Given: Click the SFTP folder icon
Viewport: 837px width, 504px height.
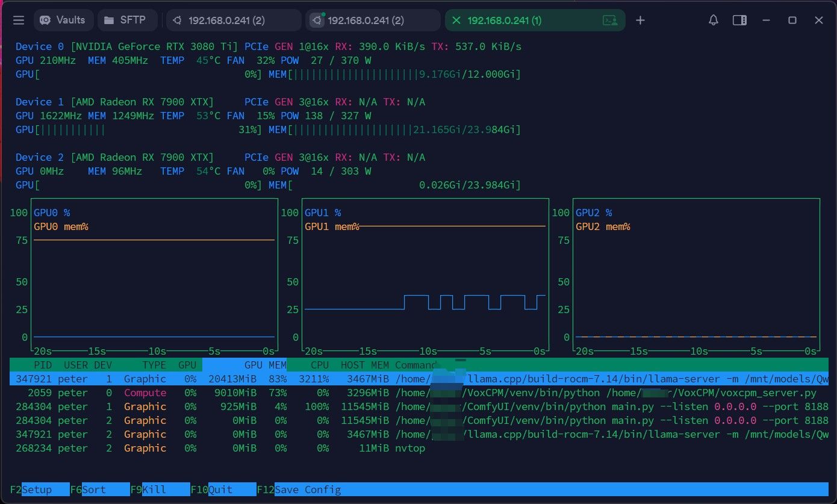Looking at the screenshot, I should coord(109,20).
